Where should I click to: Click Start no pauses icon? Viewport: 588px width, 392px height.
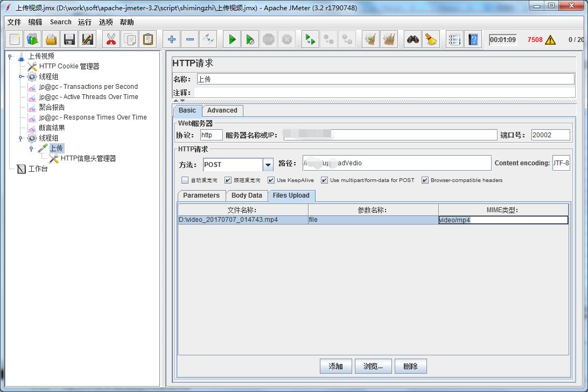250,39
